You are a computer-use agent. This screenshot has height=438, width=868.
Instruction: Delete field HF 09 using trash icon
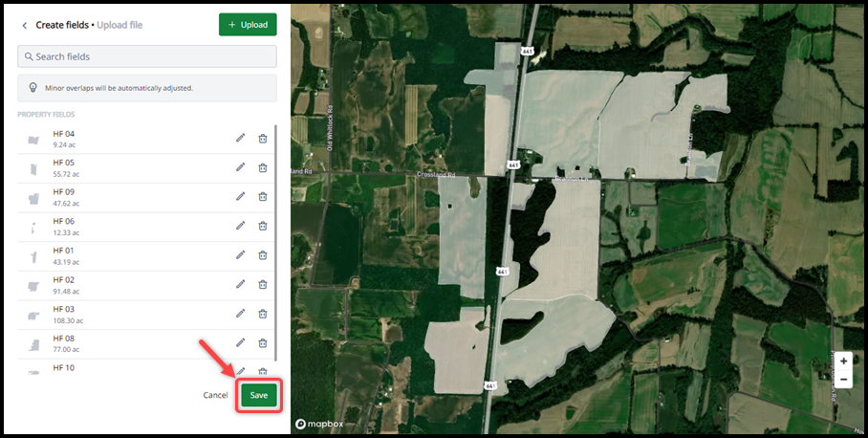click(263, 197)
